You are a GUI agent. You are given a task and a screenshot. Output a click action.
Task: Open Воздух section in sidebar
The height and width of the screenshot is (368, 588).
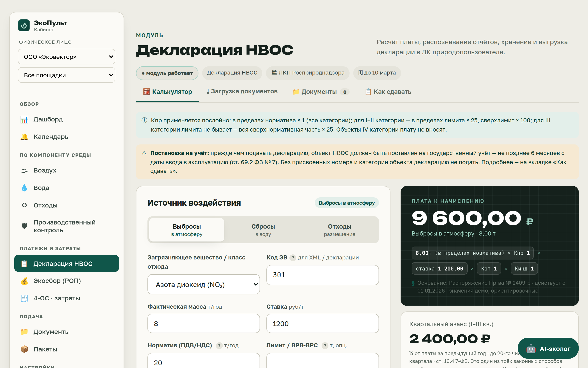click(67, 171)
